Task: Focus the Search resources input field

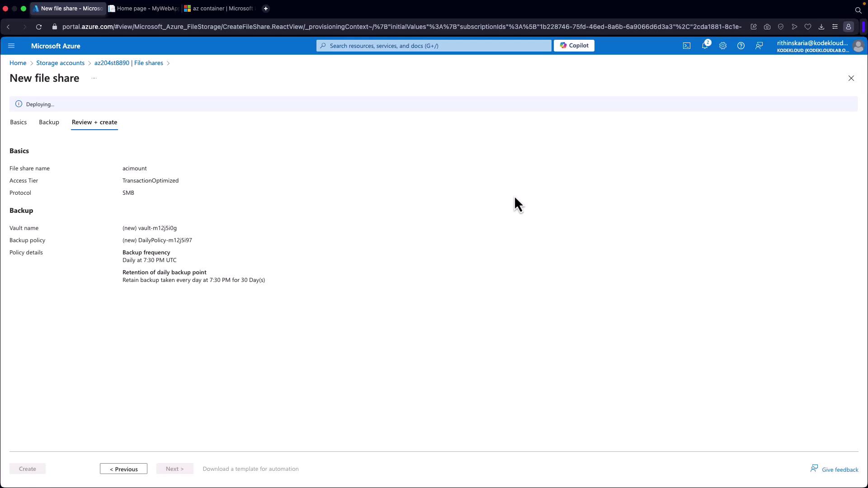Action: pos(434,46)
